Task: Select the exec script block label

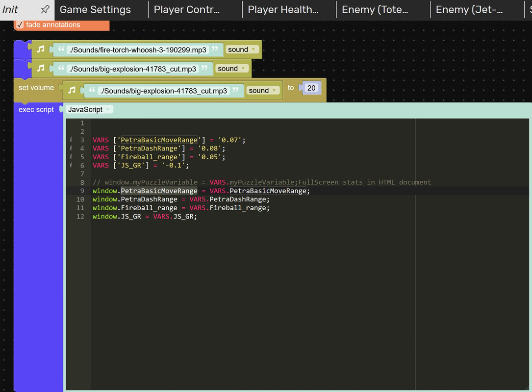Action: click(x=36, y=109)
